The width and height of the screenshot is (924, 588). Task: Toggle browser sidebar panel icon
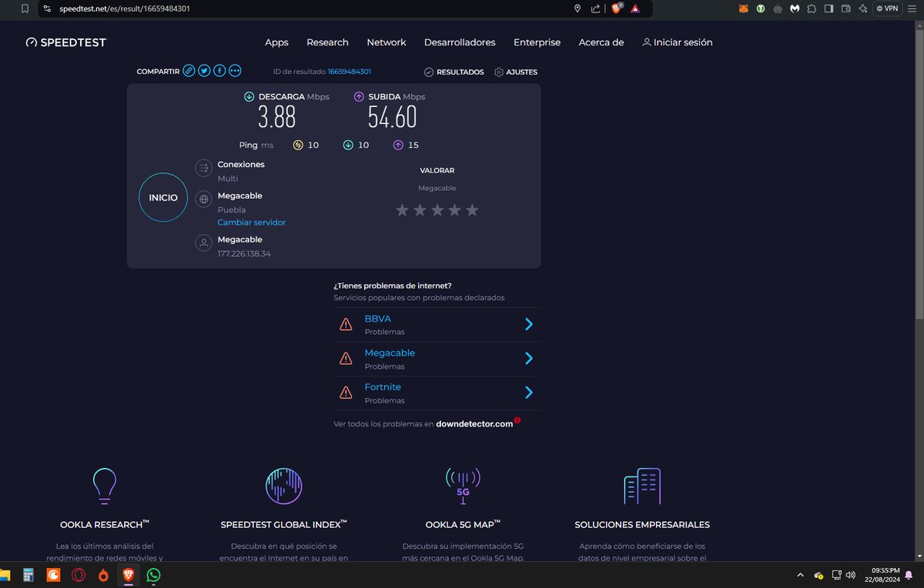(x=829, y=8)
